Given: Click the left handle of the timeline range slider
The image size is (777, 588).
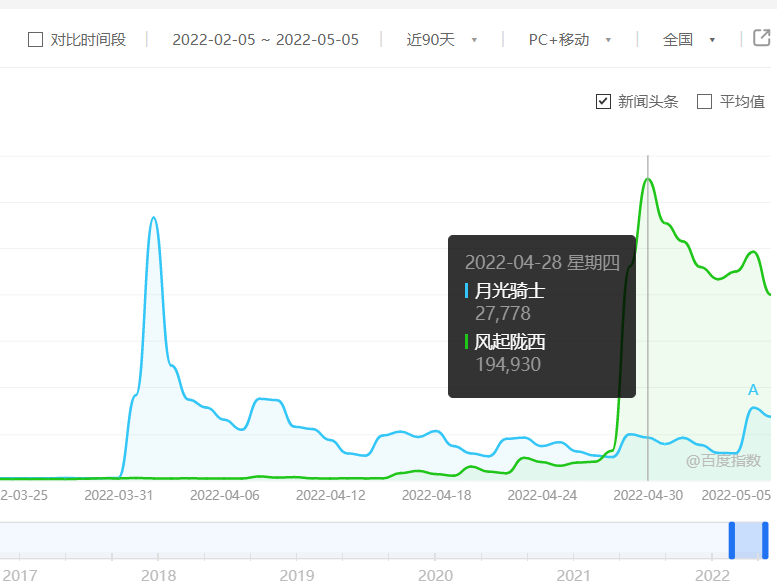Looking at the screenshot, I should click(x=731, y=540).
